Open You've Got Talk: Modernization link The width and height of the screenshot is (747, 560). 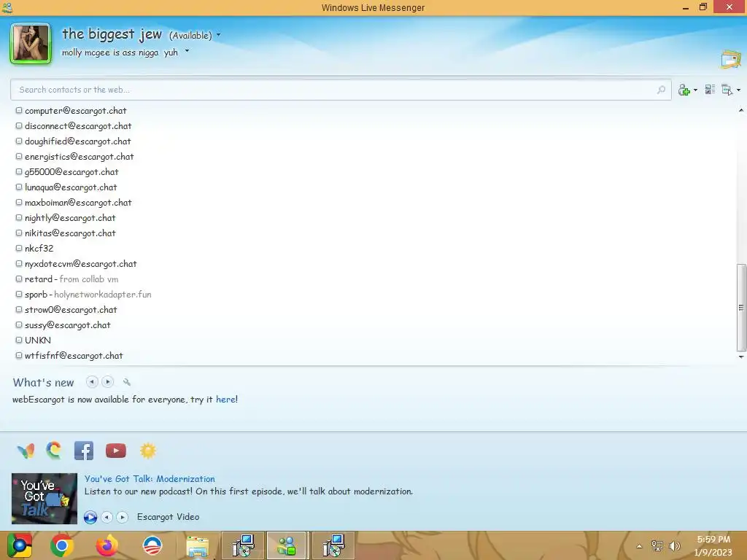pyautogui.click(x=150, y=479)
